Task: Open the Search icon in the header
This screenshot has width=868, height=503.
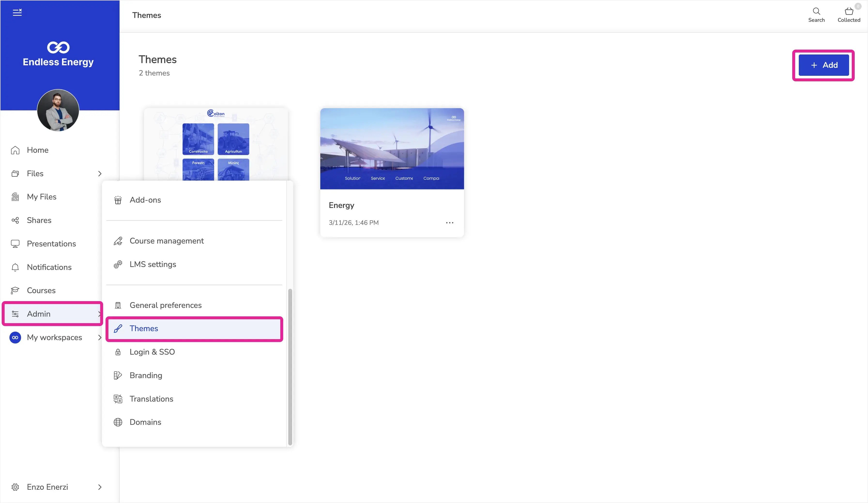Action: pos(816,11)
